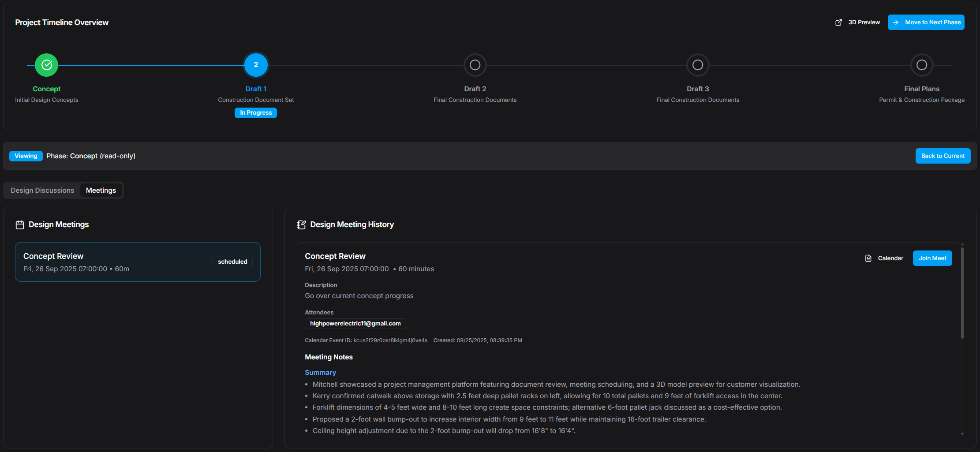Click the Design Meeting History notebook icon

302,225
